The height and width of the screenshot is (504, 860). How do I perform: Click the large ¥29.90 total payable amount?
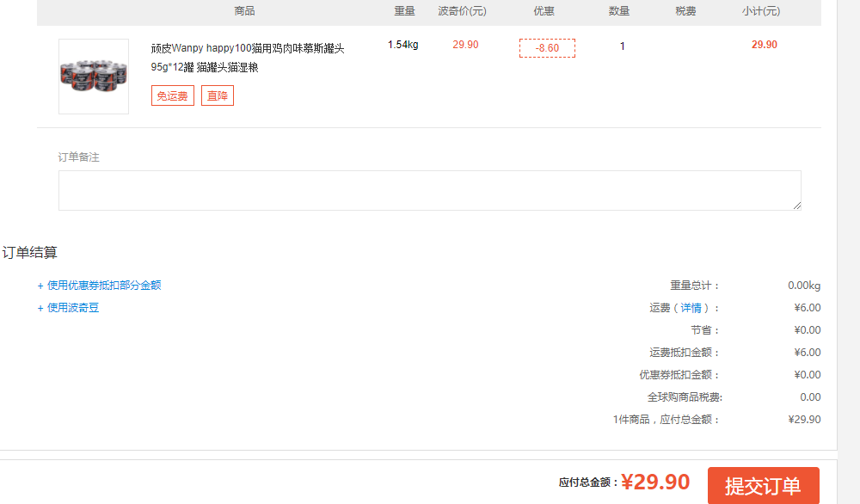click(655, 482)
